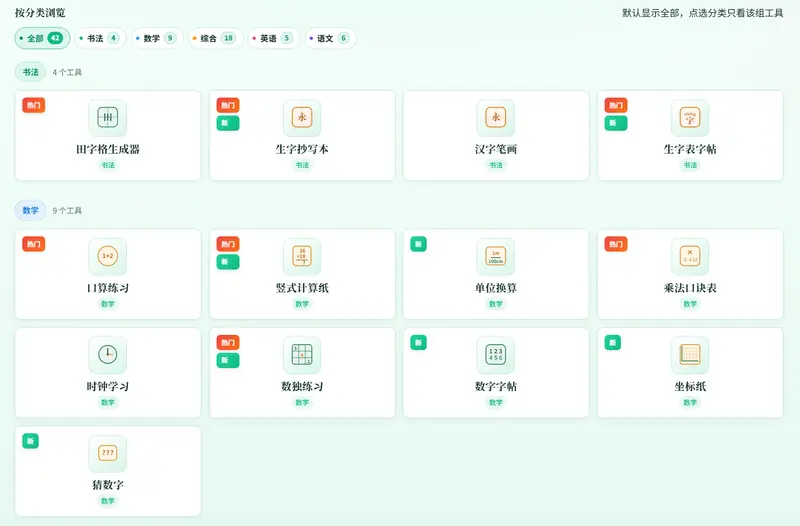
Task: Click the 热门 badge on 田字格生成器
Action: click(34, 105)
